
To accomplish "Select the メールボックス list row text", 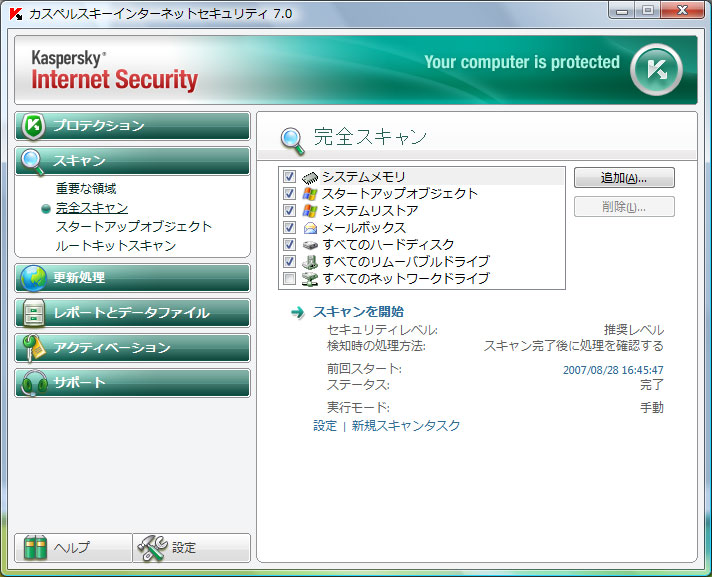I will pos(364,227).
